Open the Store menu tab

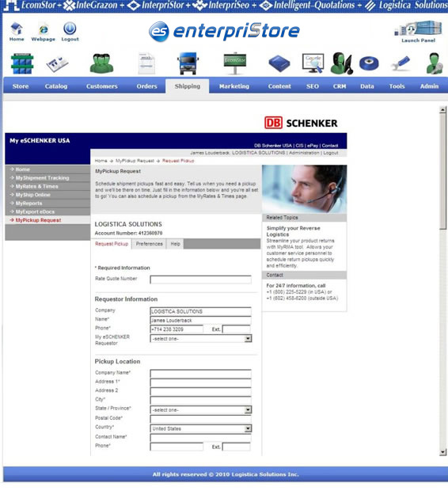coord(21,86)
